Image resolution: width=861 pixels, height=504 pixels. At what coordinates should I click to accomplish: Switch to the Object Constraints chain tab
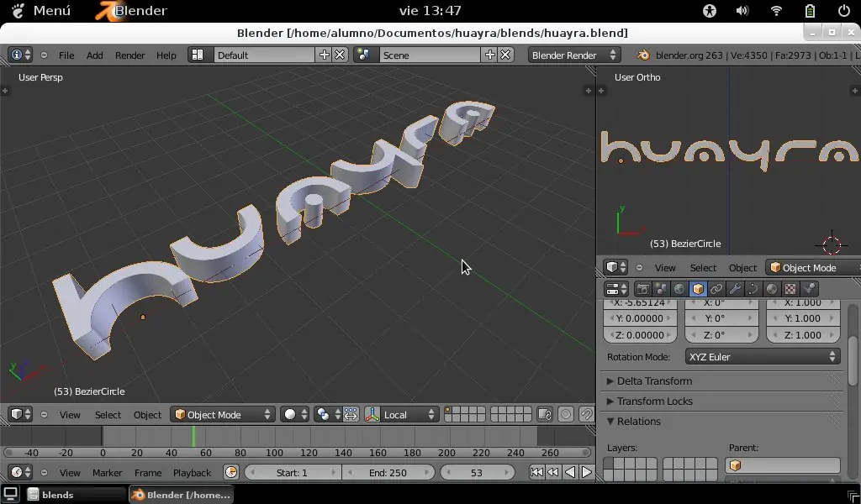[716, 289]
